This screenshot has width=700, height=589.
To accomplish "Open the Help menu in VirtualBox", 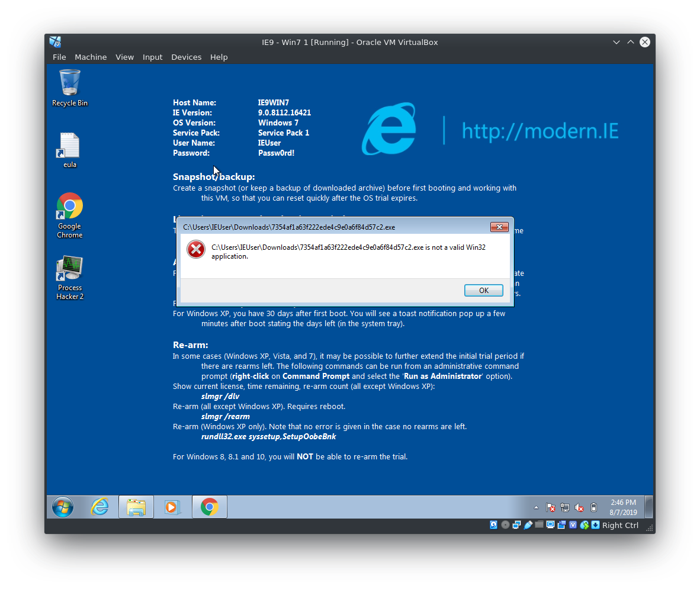I will click(219, 57).
